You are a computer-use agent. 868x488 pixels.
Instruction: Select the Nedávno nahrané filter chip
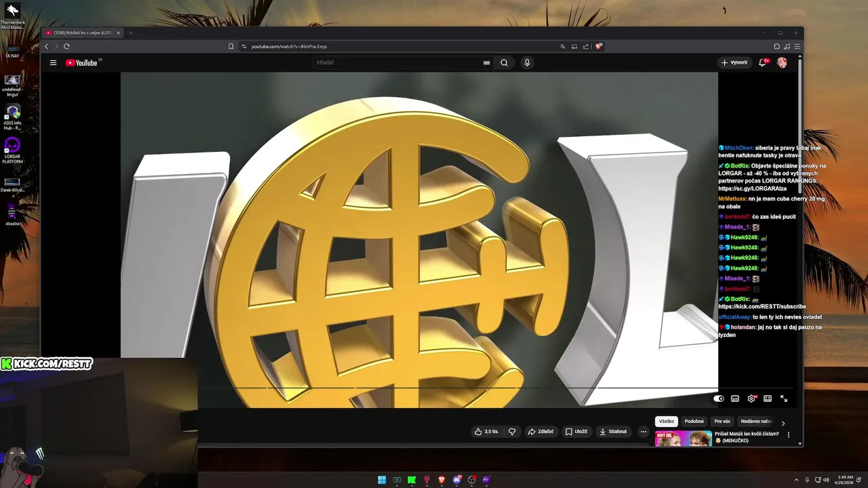(x=756, y=421)
